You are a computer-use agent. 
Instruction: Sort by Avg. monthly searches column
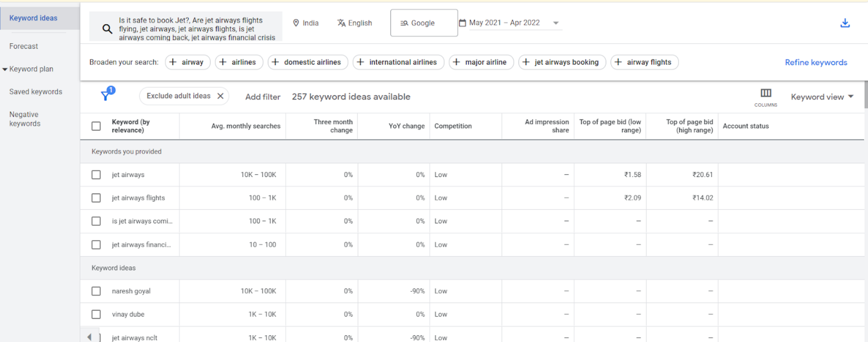tap(246, 126)
